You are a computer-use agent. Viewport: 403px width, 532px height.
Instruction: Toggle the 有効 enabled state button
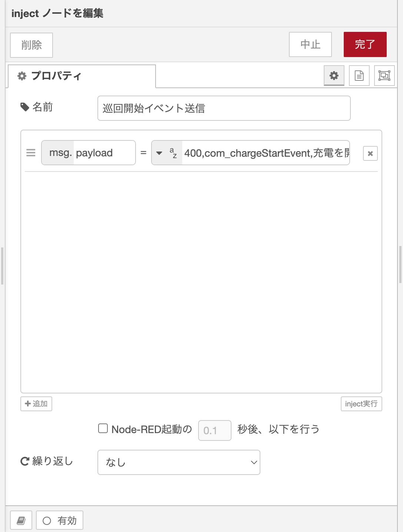(x=60, y=521)
